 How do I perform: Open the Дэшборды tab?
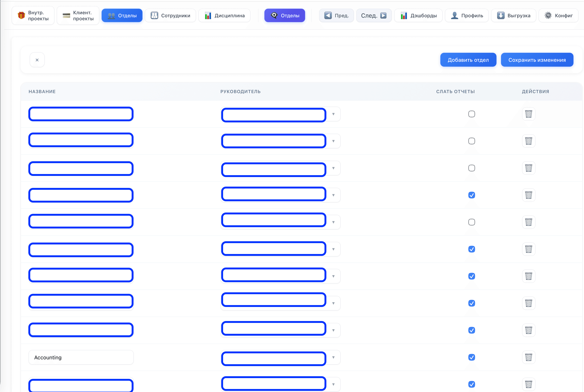pyautogui.click(x=418, y=16)
